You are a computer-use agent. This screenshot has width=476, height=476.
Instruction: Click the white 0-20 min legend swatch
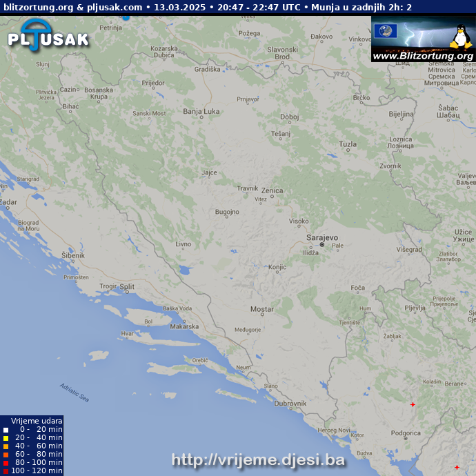(x=6, y=430)
